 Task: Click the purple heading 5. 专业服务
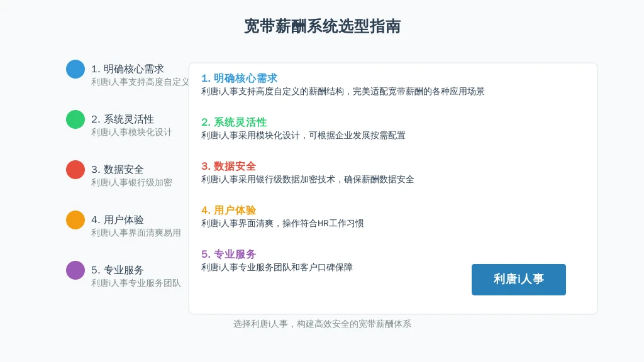coord(229,254)
